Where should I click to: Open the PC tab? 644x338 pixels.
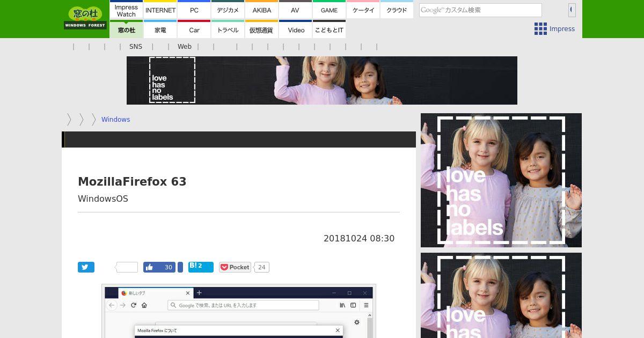point(194,10)
